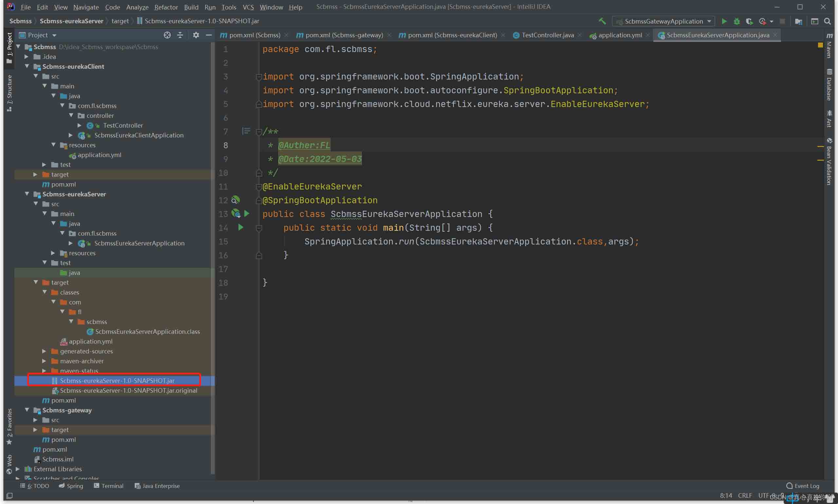The image size is (838, 504).
Task: Open the Event Log
Action: 803,486
